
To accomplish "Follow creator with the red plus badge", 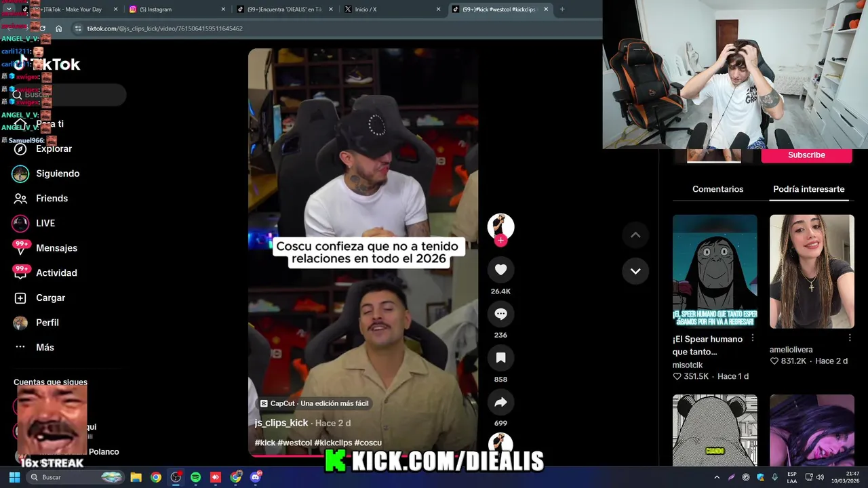I will coord(500,241).
